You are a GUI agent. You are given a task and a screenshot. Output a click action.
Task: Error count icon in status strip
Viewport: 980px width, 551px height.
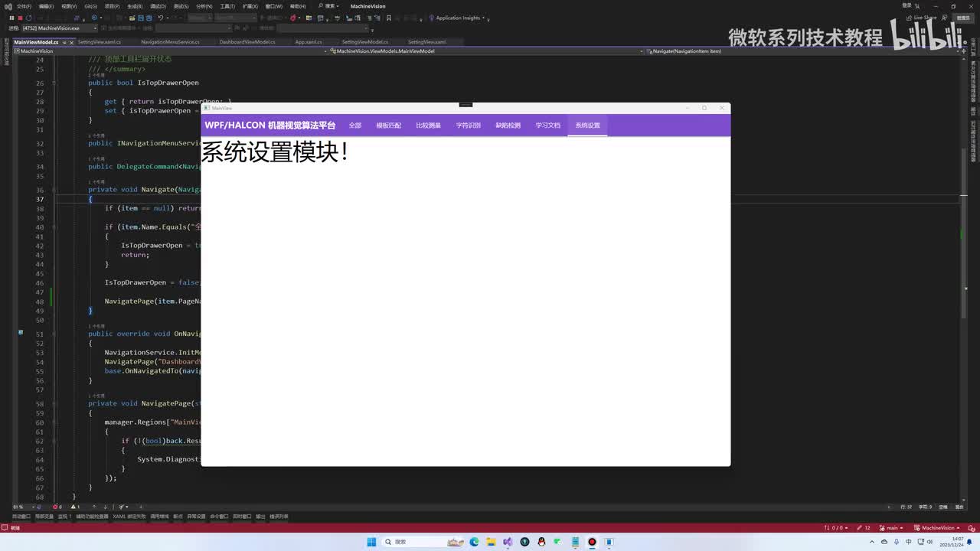(x=57, y=507)
